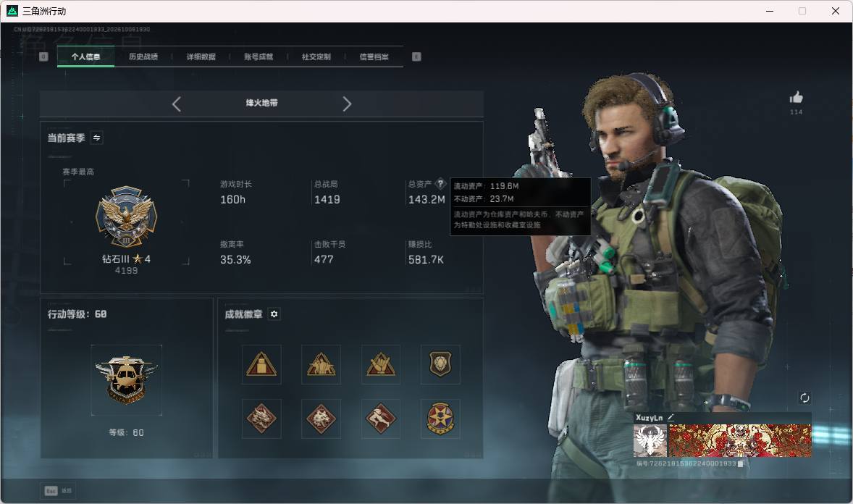This screenshot has width=853, height=504.
Task: Open the 详细数据 tab
Action: pyautogui.click(x=201, y=56)
